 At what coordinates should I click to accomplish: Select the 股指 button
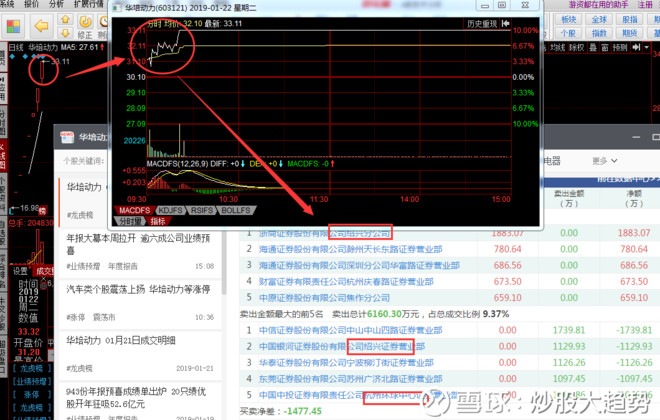pyautogui.click(x=630, y=19)
